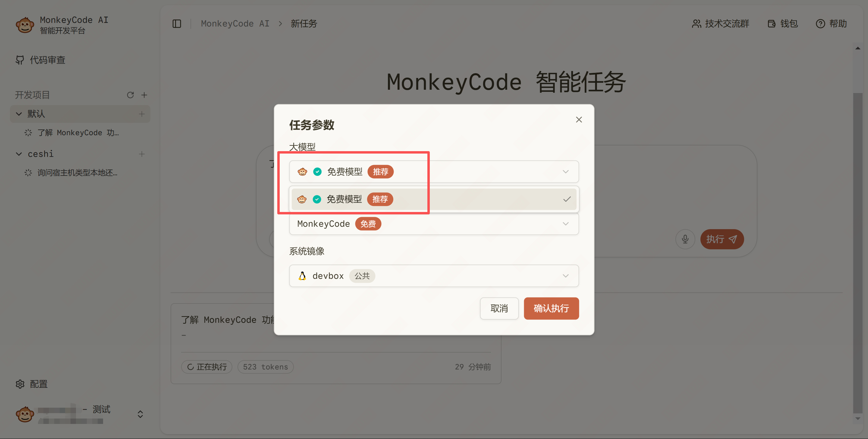Collapse the ceshi project group

click(19, 154)
